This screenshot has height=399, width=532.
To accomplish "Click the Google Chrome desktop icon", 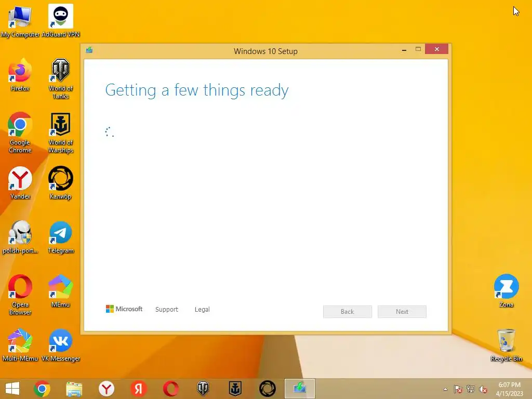I will (20, 132).
